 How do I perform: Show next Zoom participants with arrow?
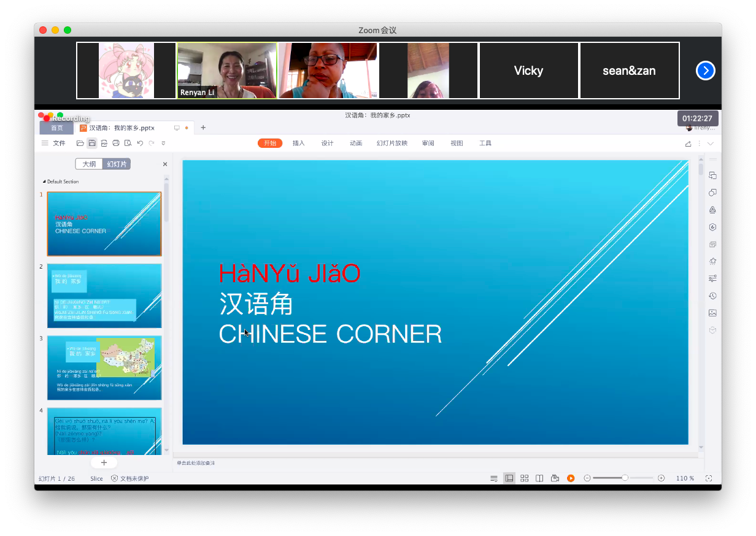[x=706, y=71]
